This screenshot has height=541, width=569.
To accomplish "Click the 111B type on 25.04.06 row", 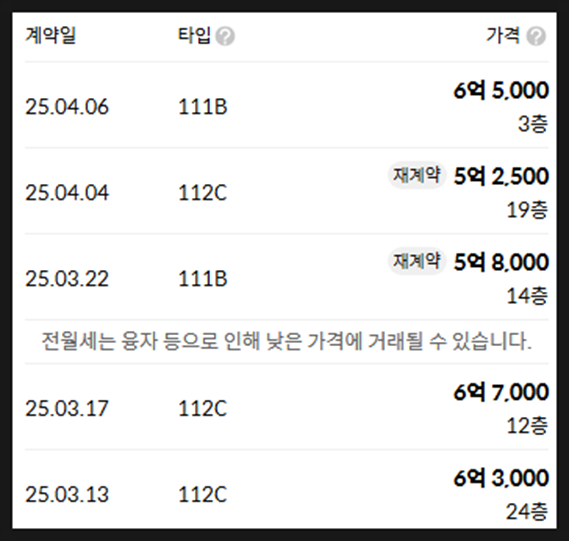I will point(202,107).
